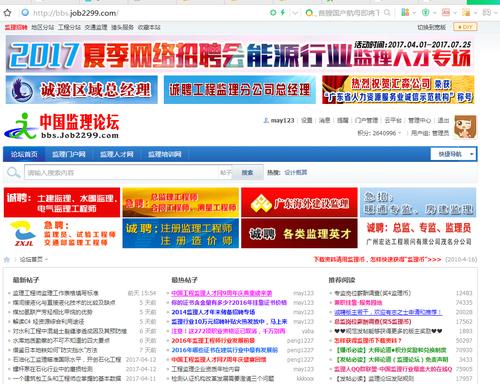The height and width of the screenshot is (384, 500).
Task: Click the 诚聘 总监 专监 监理员 ad
Action: [418, 233]
